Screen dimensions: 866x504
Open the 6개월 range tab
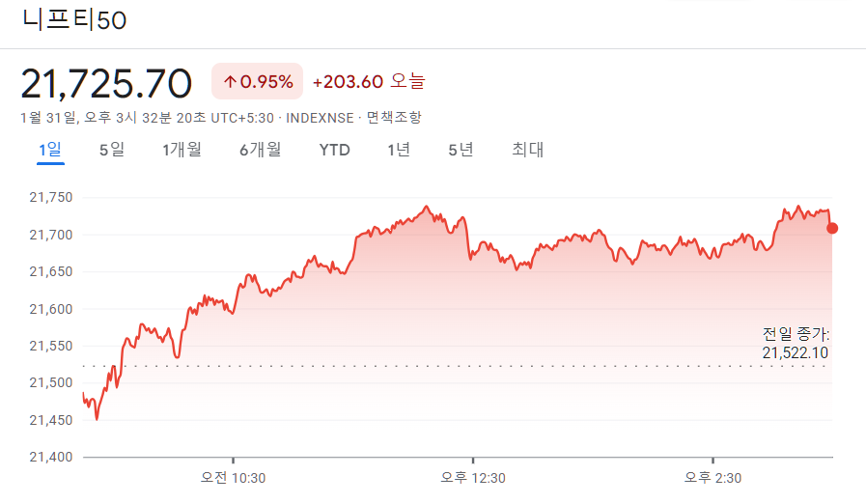[x=260, y=150]
